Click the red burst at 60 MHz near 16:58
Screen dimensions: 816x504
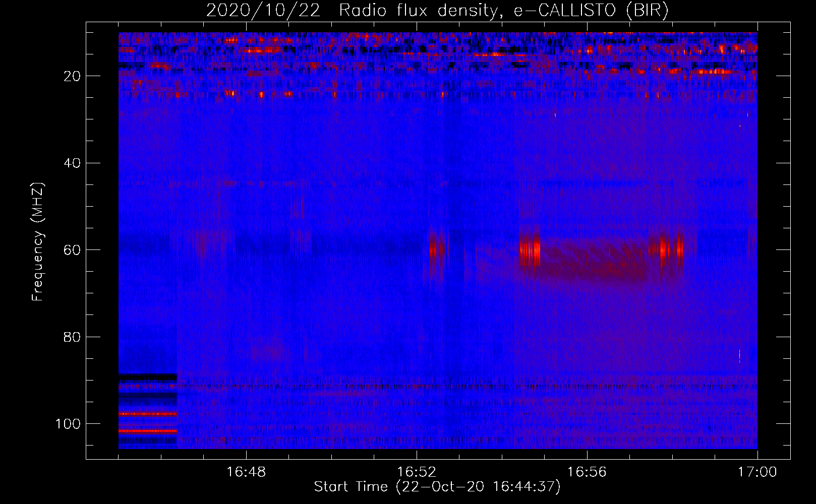point(667,249)
